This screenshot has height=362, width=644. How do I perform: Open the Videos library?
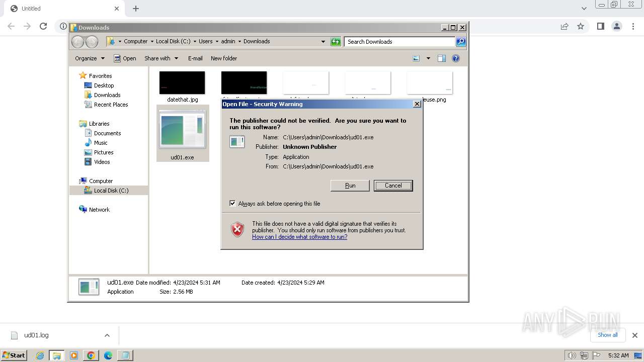click(102, 162)
